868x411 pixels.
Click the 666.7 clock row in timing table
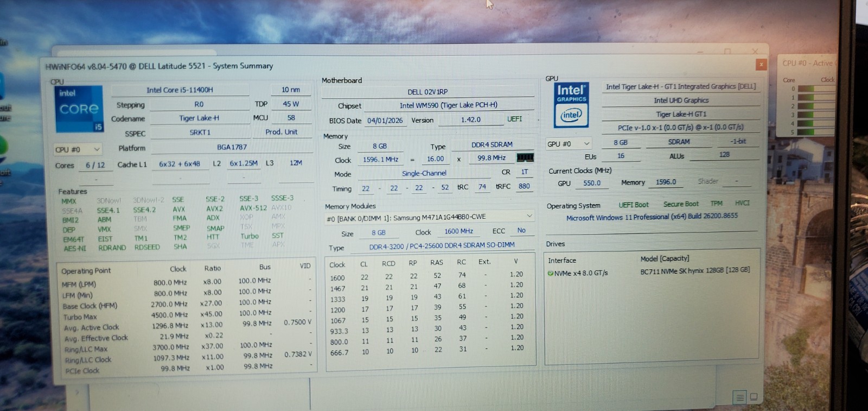pos(426,351)
